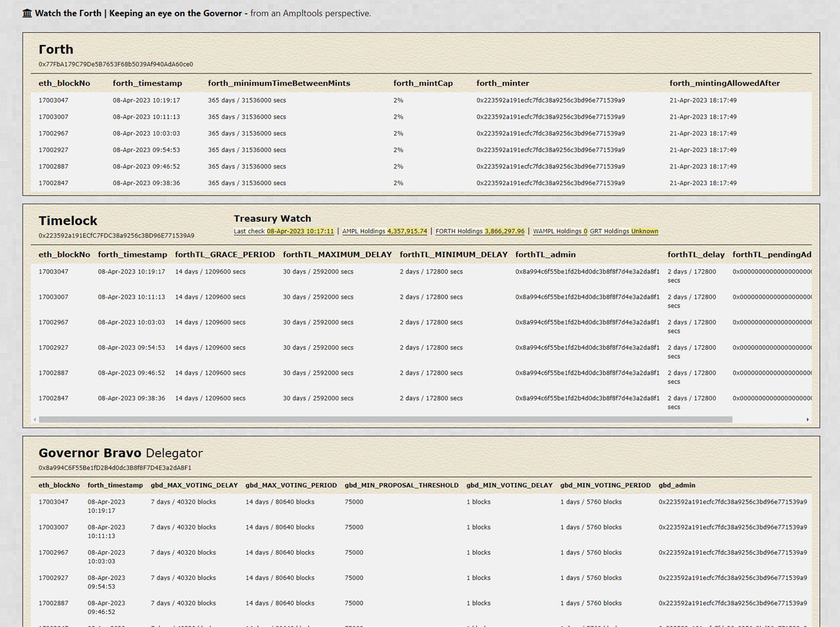Open the FORTH Holdings treasury link
Screen dimensions: 840x627
pyautogui.click(x=479, y=232)
